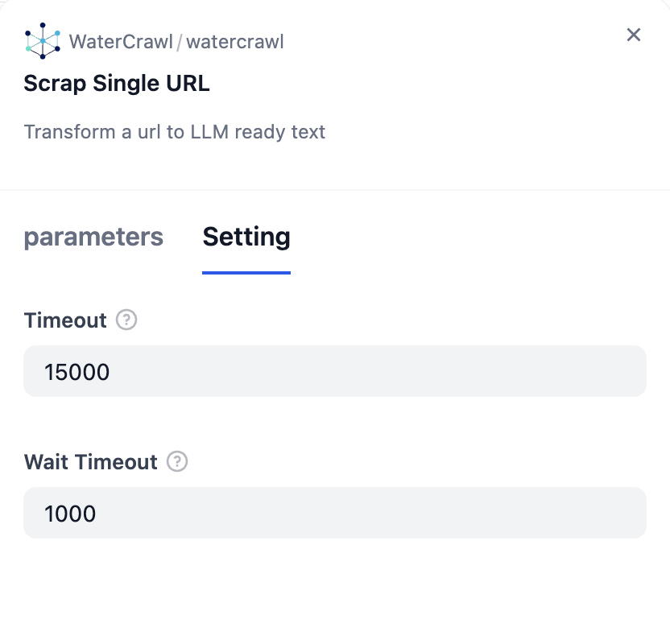Click the Wait Timeout field label

coord(91,462)
